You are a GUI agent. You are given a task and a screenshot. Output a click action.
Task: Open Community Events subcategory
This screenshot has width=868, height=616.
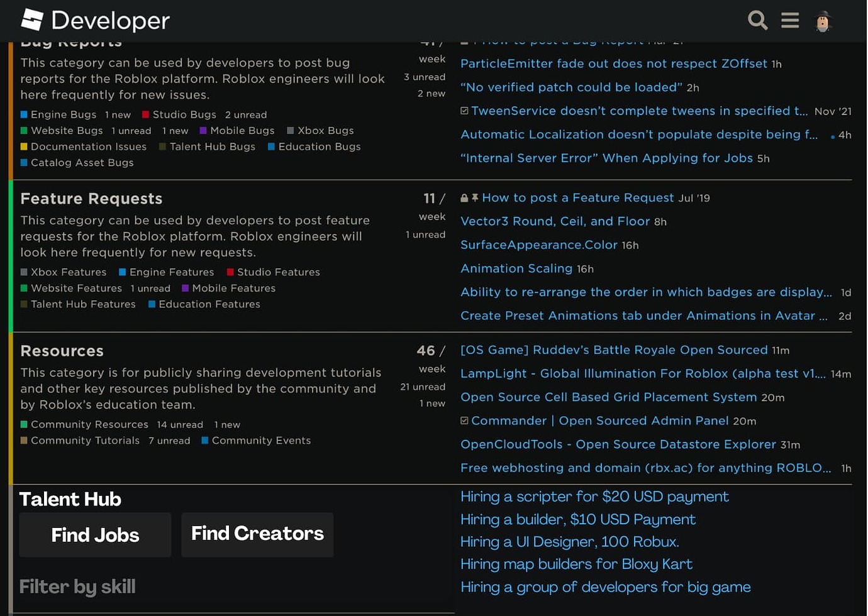[256, 441]
